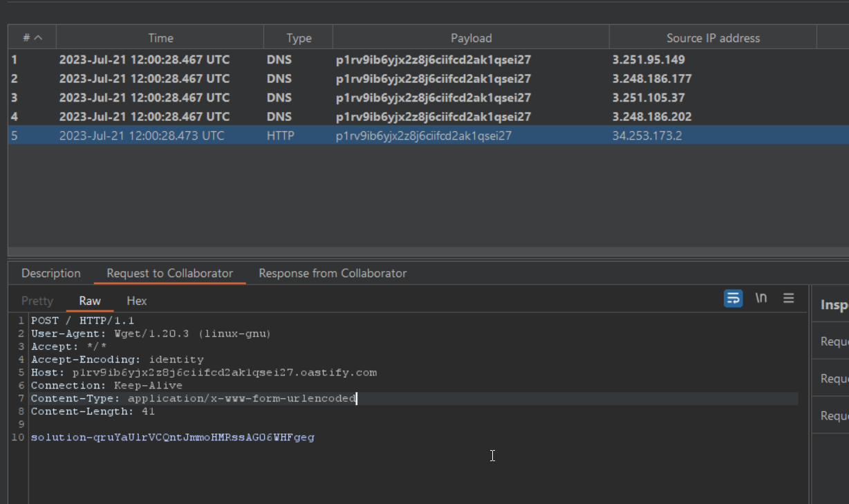Screen dimensions: 849x504
Task: Sort interactions by Time column header
Action: click(160, 38)
